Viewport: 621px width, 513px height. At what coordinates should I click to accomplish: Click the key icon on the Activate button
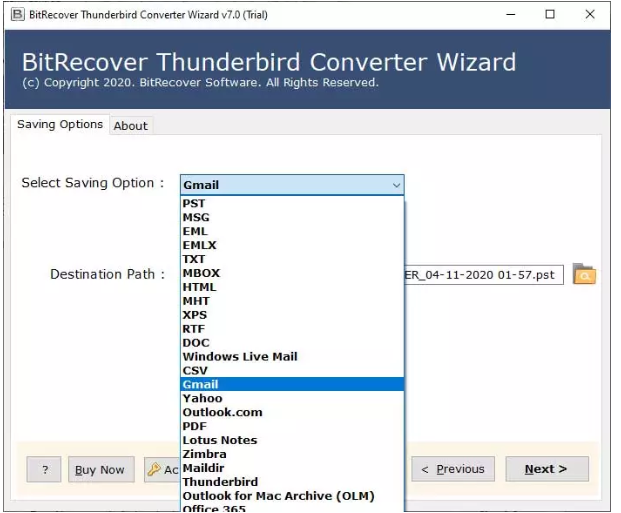pos(153,469)
